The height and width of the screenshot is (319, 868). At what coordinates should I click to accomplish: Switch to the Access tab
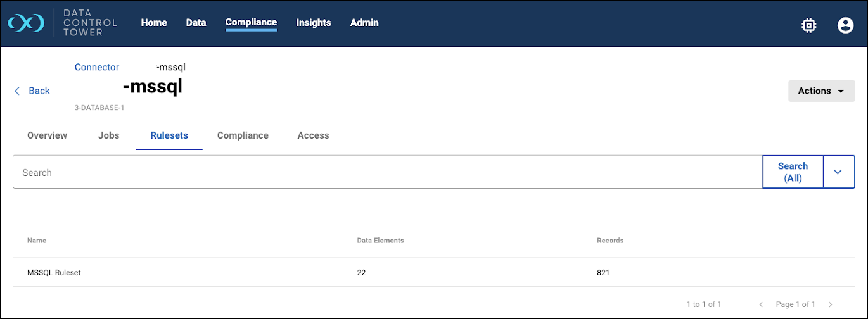[313, 135]
